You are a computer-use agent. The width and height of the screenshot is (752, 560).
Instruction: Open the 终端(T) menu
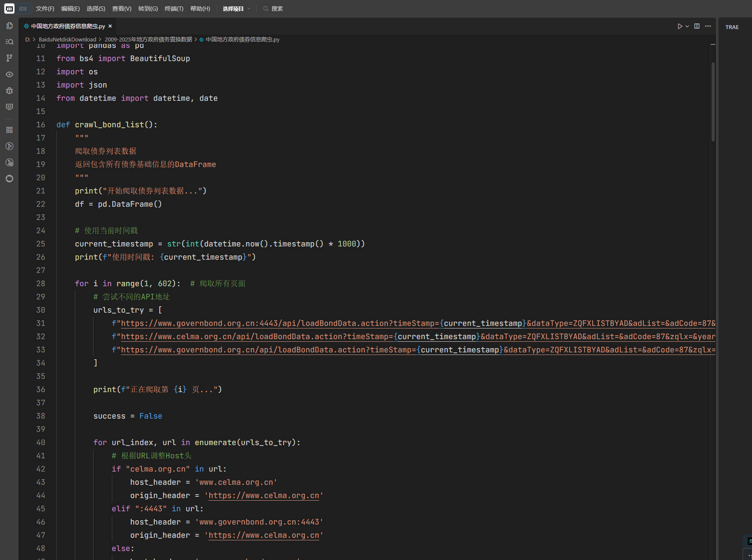click(x=174, y=9)
